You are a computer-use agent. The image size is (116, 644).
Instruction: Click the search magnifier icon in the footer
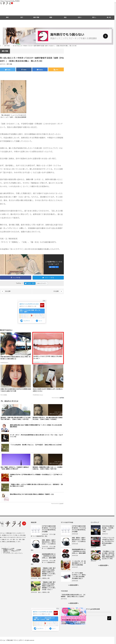(x=109, y=618)
